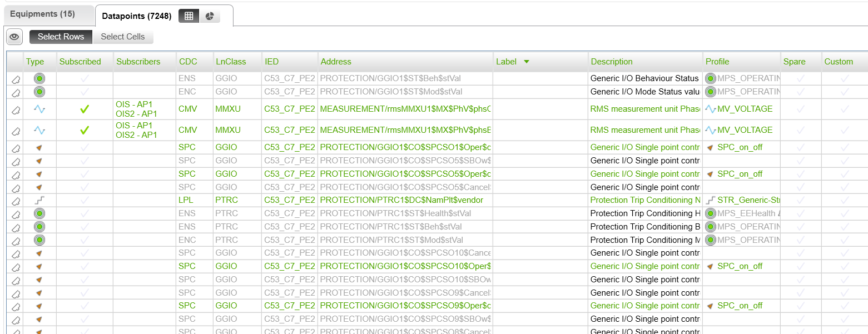
Task: Select the Datapoints (7248) tab
Action: 136,16
